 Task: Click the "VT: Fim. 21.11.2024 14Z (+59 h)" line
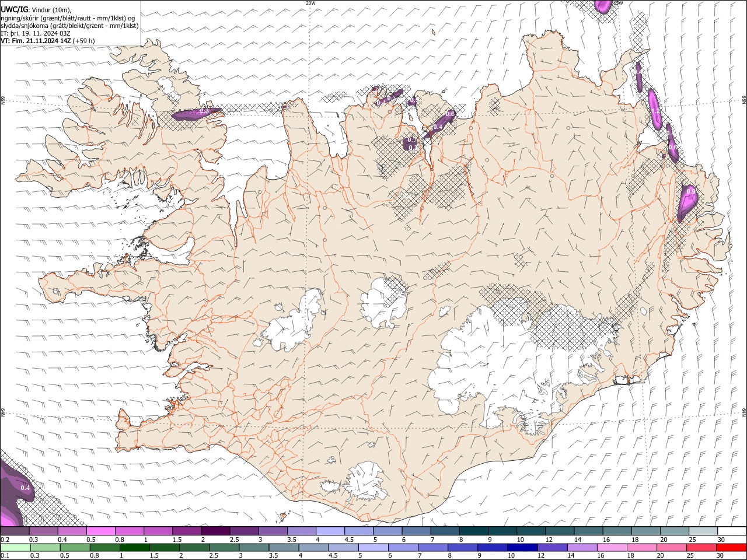tap(48, 41)
